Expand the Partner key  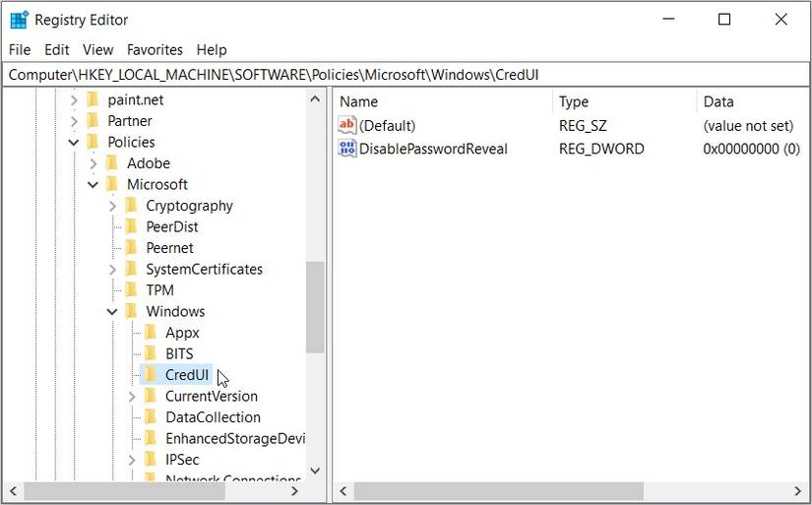pyautogui.click(x=74, y=121)
